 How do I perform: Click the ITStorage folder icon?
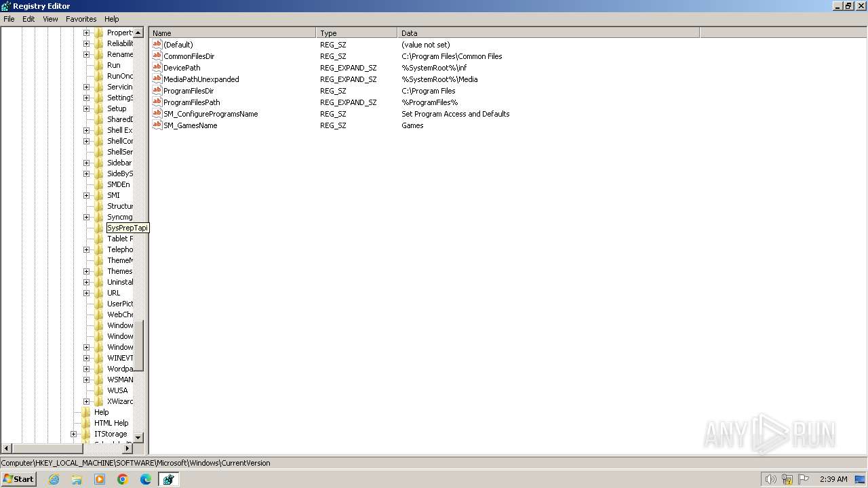(x=86, y=434)
